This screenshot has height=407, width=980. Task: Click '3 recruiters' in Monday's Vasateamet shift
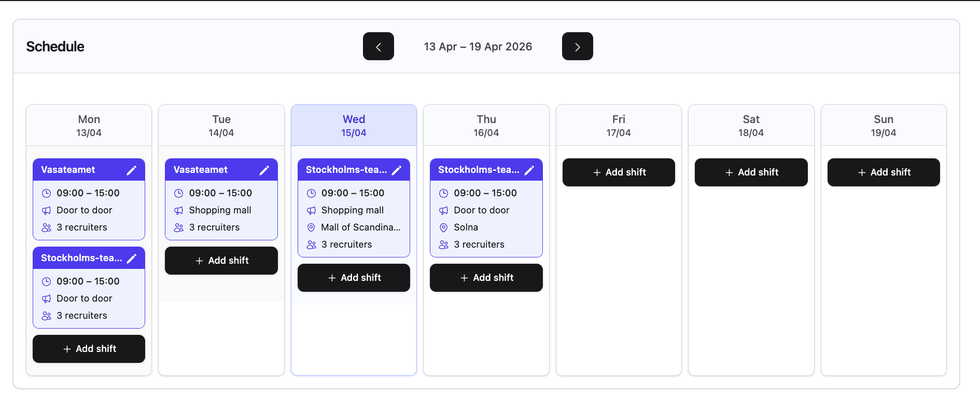82,227
